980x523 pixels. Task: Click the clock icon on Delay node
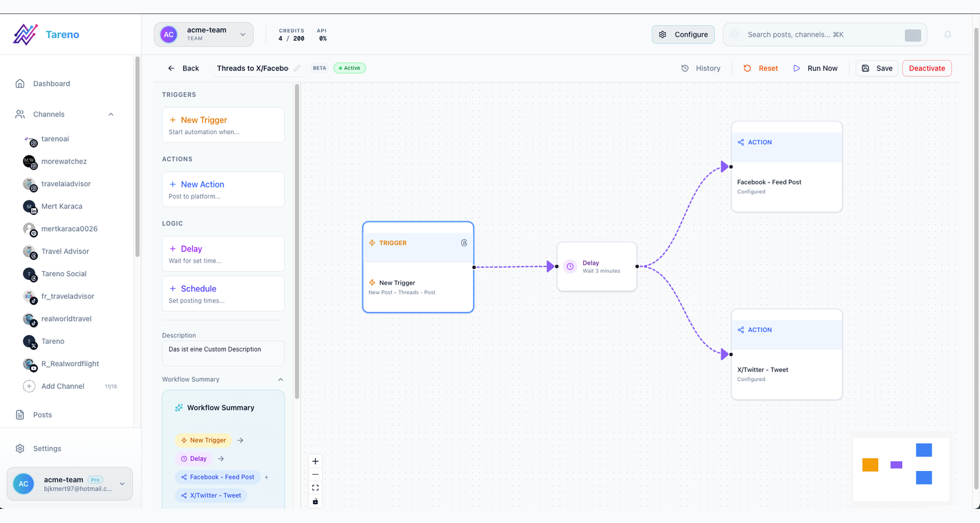pyautogui.click(x=570, y=266)
